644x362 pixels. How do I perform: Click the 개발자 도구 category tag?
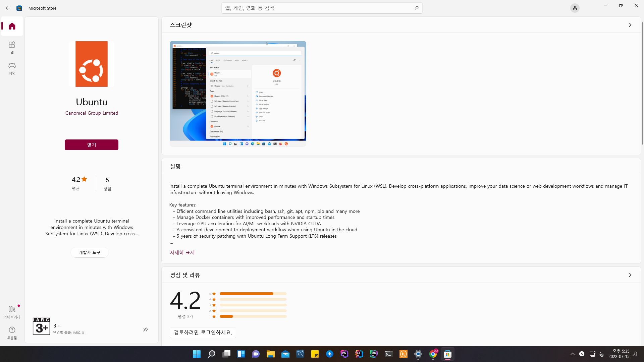90,252
